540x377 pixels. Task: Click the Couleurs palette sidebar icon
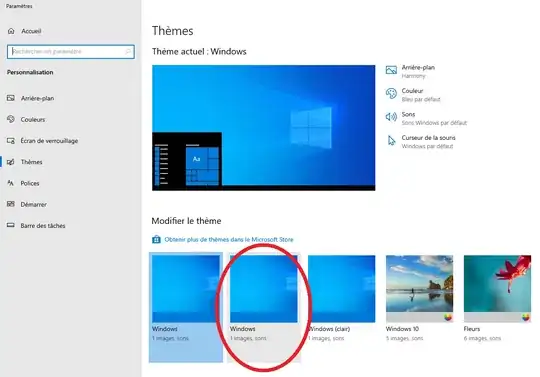11,119
